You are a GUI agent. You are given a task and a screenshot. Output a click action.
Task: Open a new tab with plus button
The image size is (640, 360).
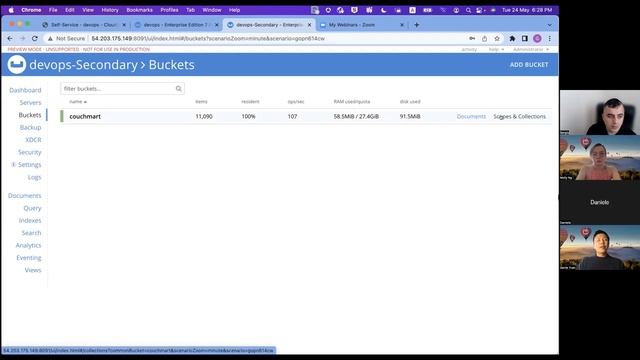click(416, 25)
